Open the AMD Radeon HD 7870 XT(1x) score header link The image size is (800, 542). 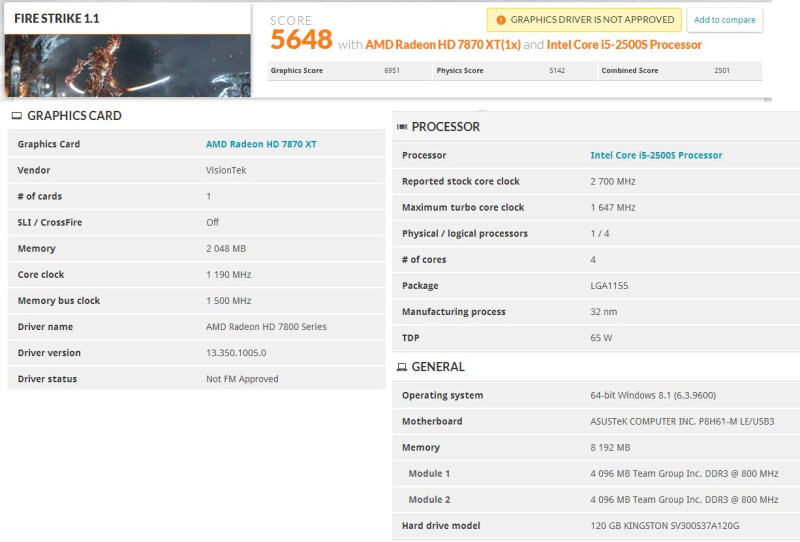pos(443,45)
